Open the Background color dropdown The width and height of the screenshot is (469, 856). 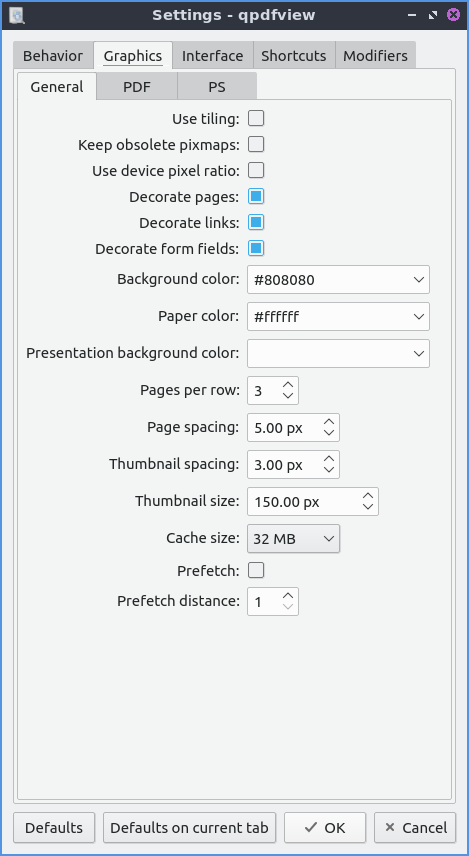pyautogui.click(x=339, y=280)
